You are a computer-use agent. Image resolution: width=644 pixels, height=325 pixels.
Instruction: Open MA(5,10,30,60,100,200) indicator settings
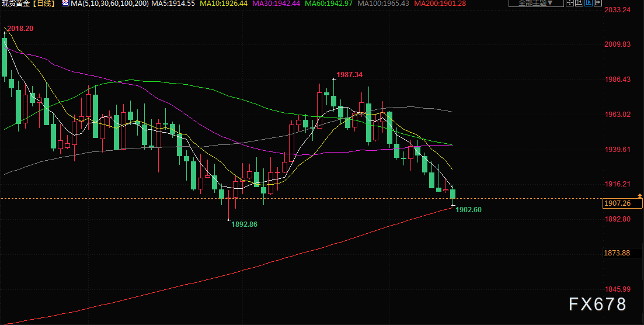[x=109, y=4]
